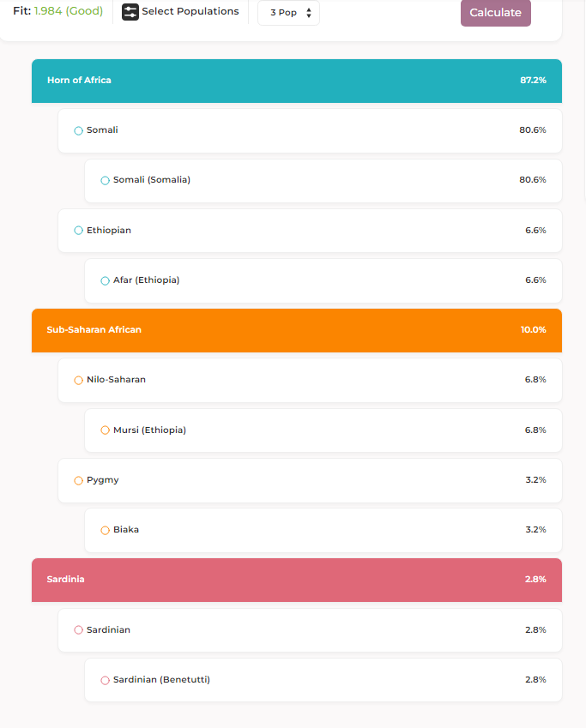Screen dimensions: 586x728
Task: Open Select Populations
Action: pyautogui.click(x=190, y=12)
